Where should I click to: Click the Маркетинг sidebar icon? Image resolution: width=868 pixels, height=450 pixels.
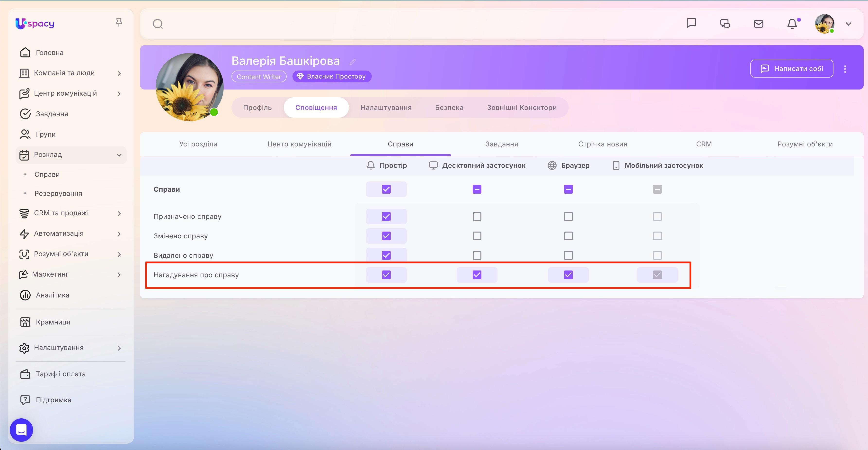[x=23, y=274]
